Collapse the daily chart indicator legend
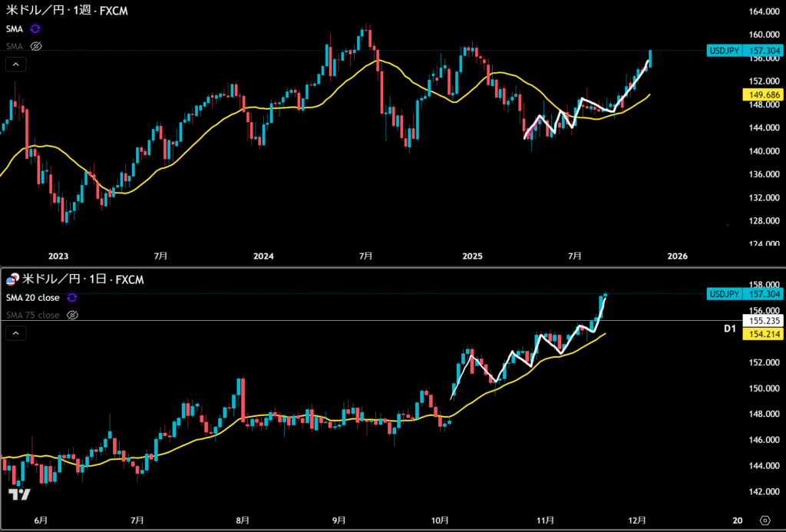786x532 pixels. (x=14, y=333)
